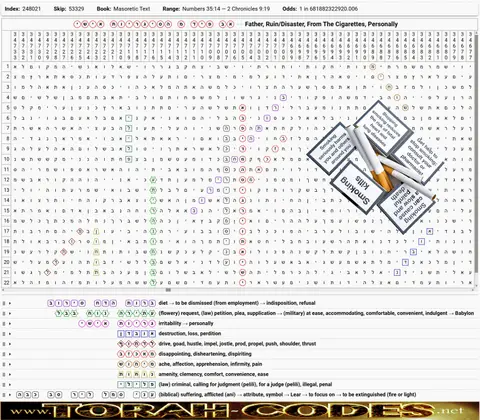Click the '(biblical) suffering, afflicted (ani)' description
This screenshot has width=480, height=420.
point(287,395)
